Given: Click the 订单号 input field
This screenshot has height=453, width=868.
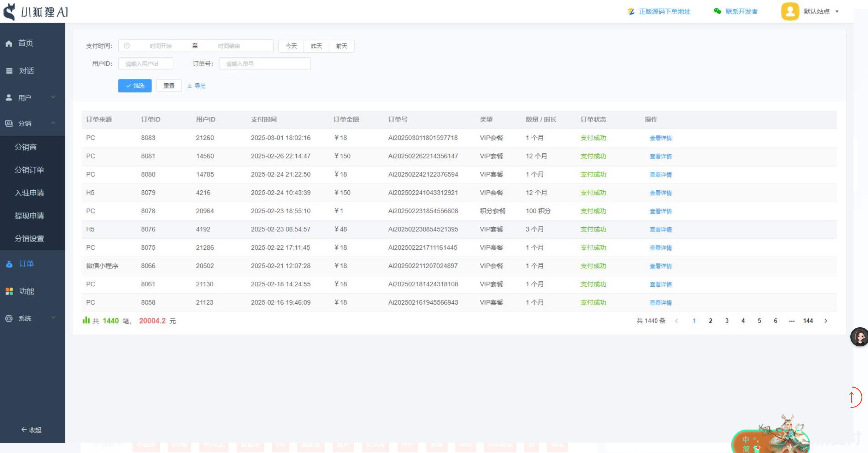Looking at the screenshot, I should pyautogui.click(x=264, y=64).
